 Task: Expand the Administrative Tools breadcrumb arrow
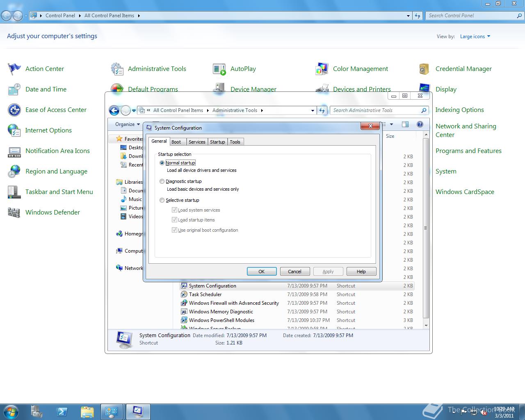[x=262, y=110]
